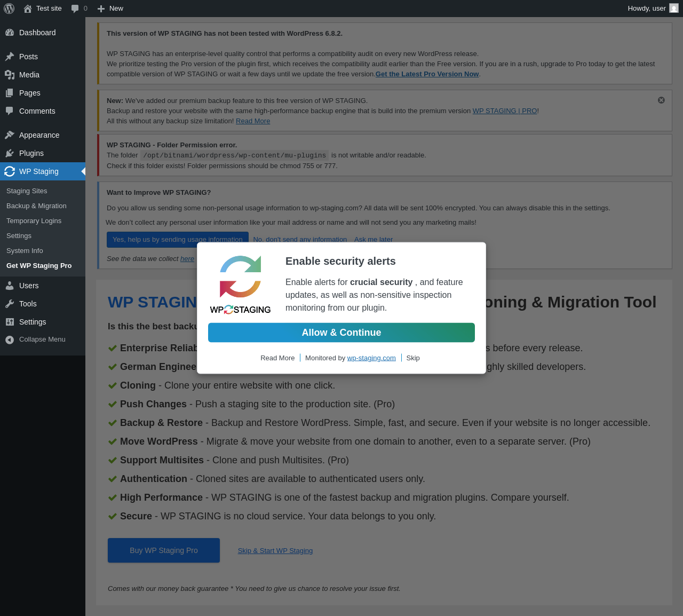Click the Comments speech bubble sidebar icon

tap(10, 111)
